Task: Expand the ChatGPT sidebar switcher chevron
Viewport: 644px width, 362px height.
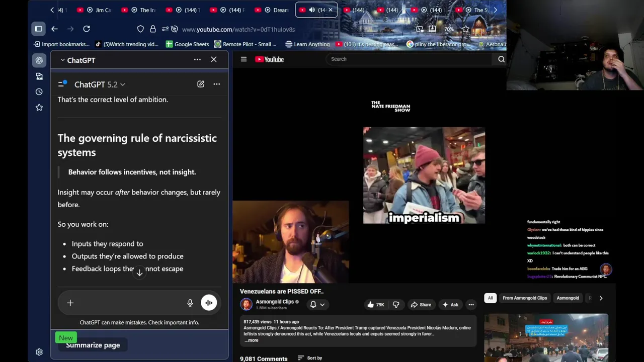Action: point(62,60)
